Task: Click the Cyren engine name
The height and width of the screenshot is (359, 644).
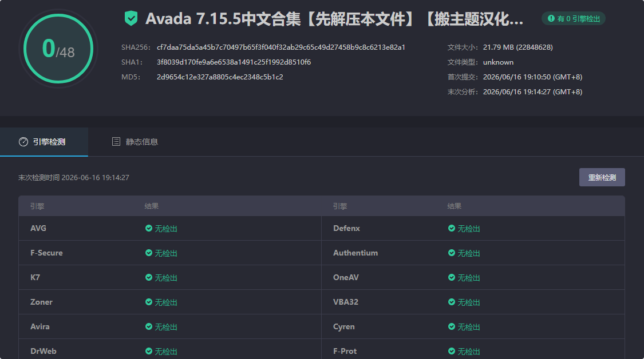Action: click(344, 326)
